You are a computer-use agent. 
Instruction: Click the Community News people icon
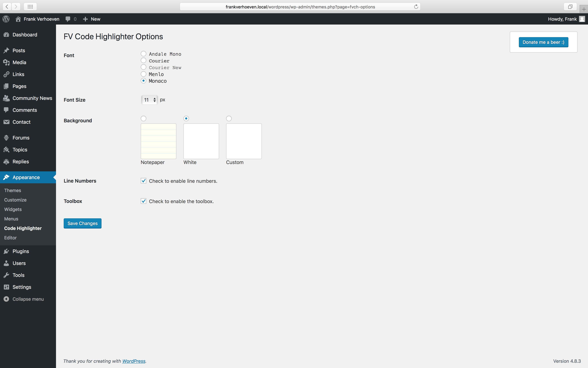(x=6, y=98)
